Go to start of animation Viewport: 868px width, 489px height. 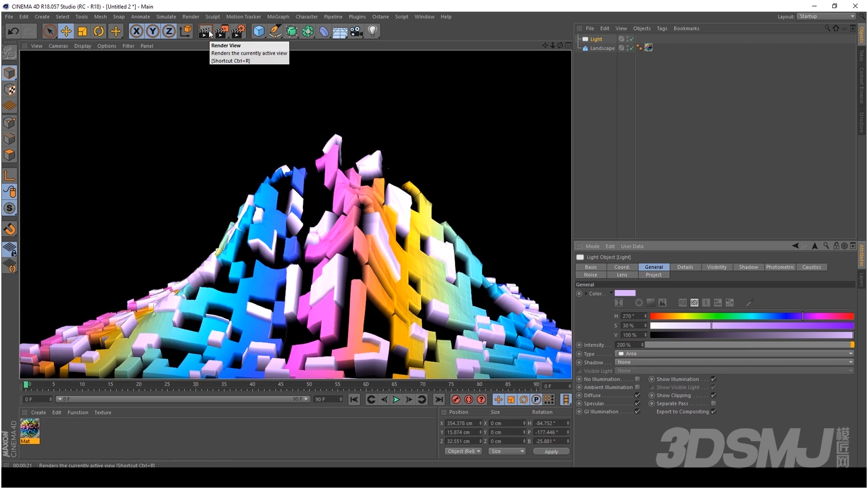tap(354, 400)
